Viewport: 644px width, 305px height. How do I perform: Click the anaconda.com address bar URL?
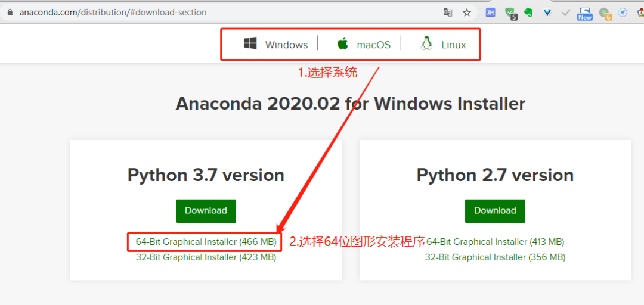pyautogui.click(x=113, y=13)
